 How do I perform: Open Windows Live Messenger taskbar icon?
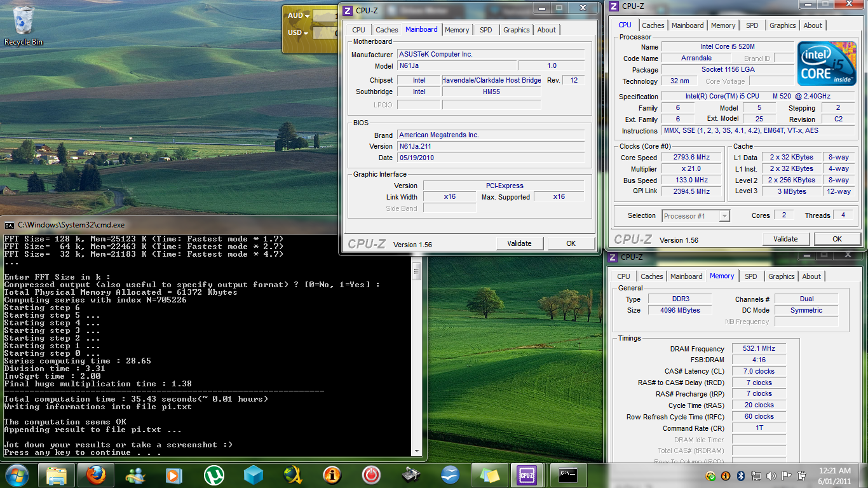point(135,475)
